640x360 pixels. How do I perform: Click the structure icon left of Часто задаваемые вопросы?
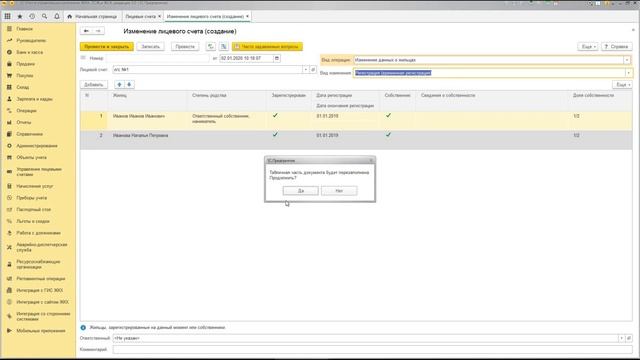(x=224, y=47)
